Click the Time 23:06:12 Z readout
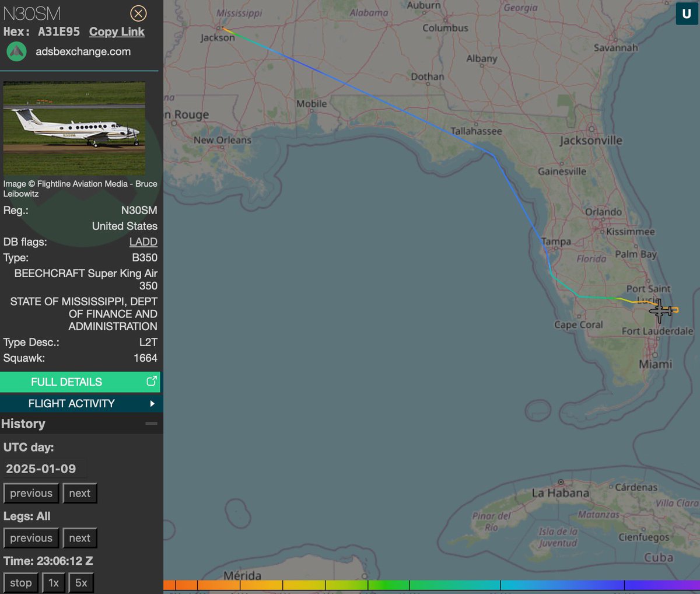This screenshot has height=594, width=700. [48, 561]
